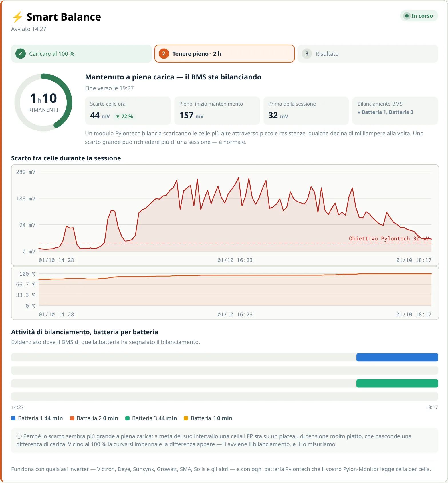Switch to the Risultato step
This screenshot has width=448, height=483.
pyautogui.click(x=368, y=54)
